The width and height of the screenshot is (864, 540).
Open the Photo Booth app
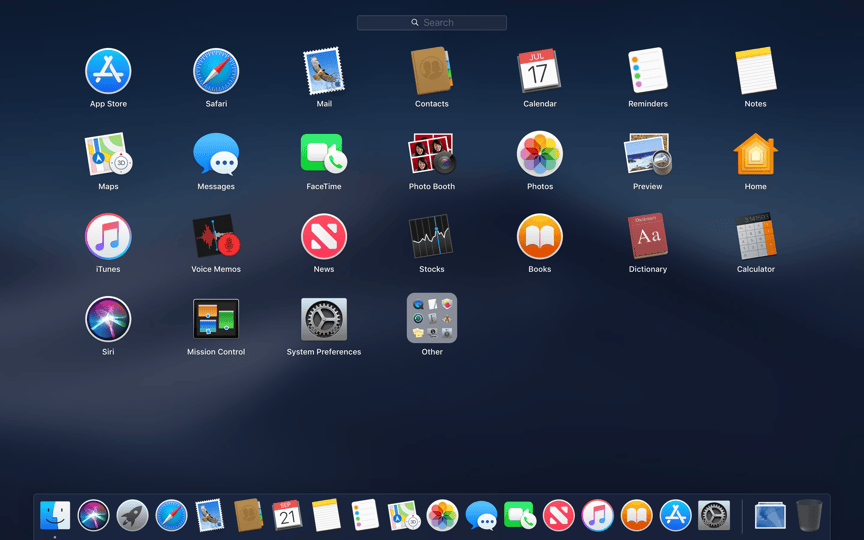tap(432, 154)
